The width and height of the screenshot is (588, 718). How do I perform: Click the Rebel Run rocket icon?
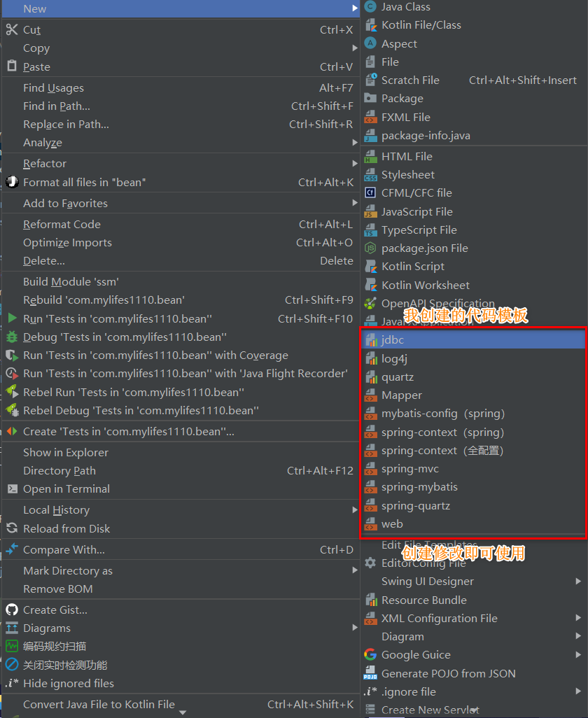(12, 392)
